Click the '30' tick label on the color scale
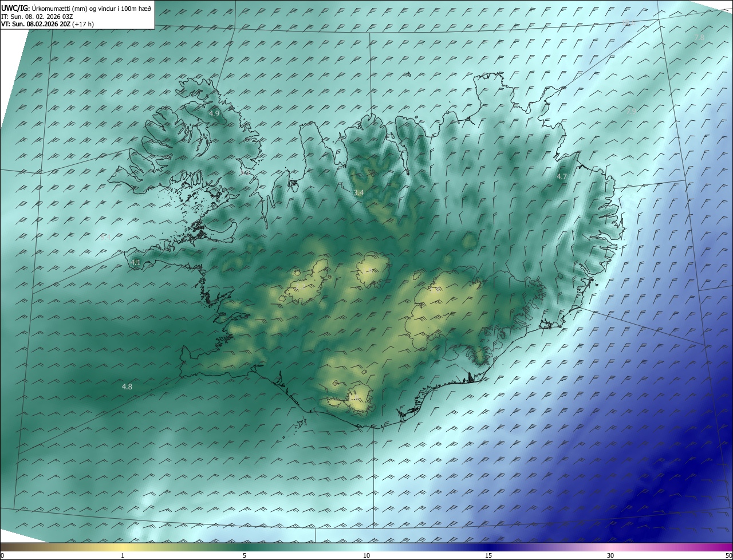The height and width of the screenshot is (560, 733). click(610, 556)
